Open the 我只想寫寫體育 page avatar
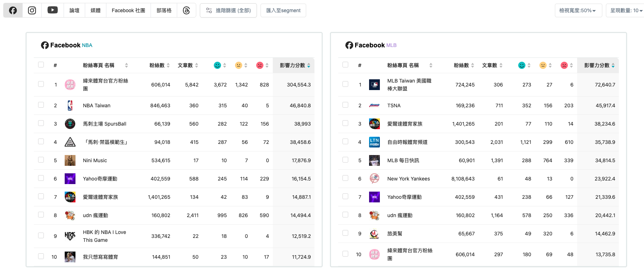Viewport: 644px width, 272px height. tap(70, 257)
